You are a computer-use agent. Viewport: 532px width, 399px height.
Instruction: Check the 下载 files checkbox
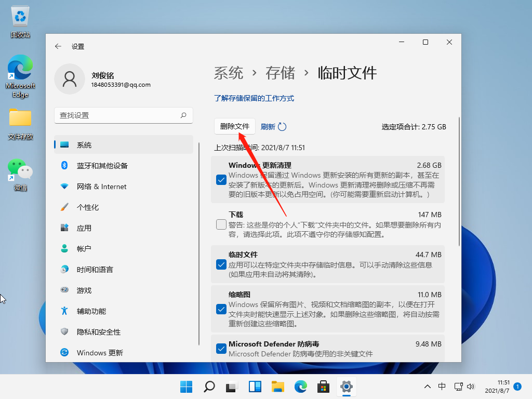221,224
